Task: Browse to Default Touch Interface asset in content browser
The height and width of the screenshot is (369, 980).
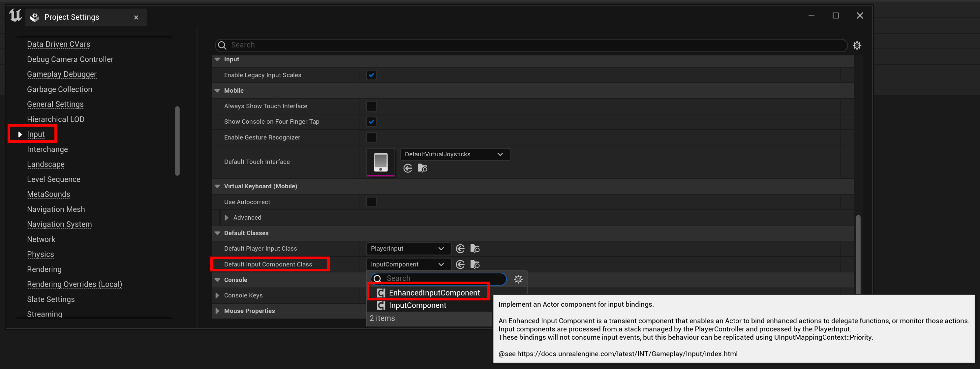Action: tap(423, 168)
